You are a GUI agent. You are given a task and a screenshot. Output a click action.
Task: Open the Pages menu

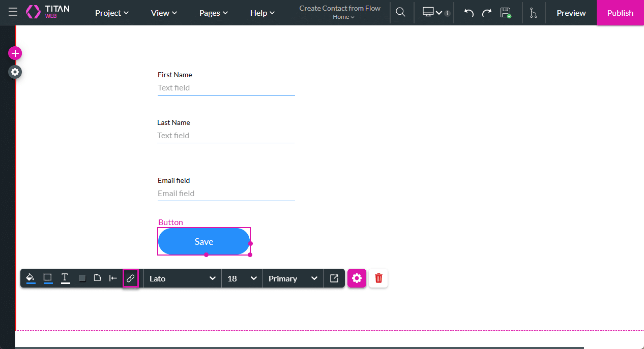213,13
